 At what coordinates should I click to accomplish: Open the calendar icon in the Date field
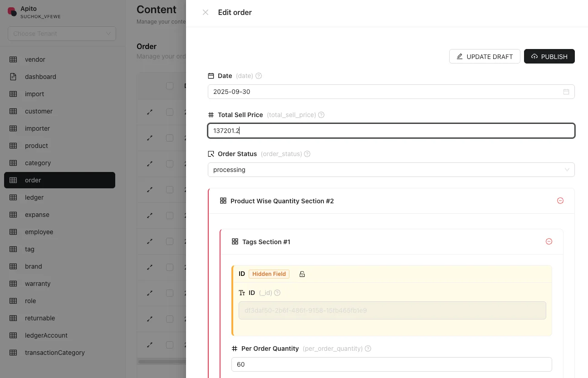point(566,91)
